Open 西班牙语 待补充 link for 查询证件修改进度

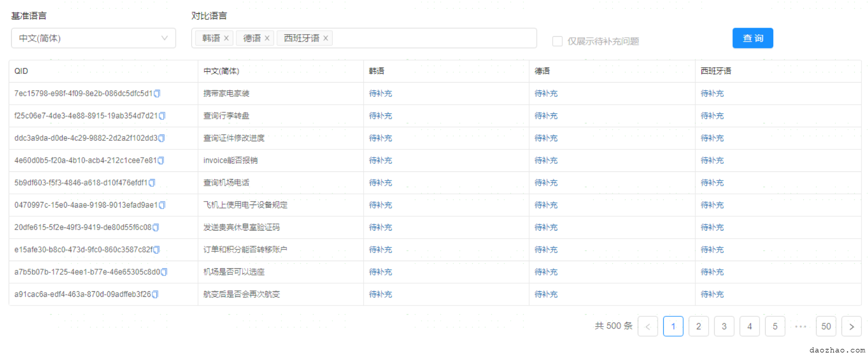click(712, 138)
